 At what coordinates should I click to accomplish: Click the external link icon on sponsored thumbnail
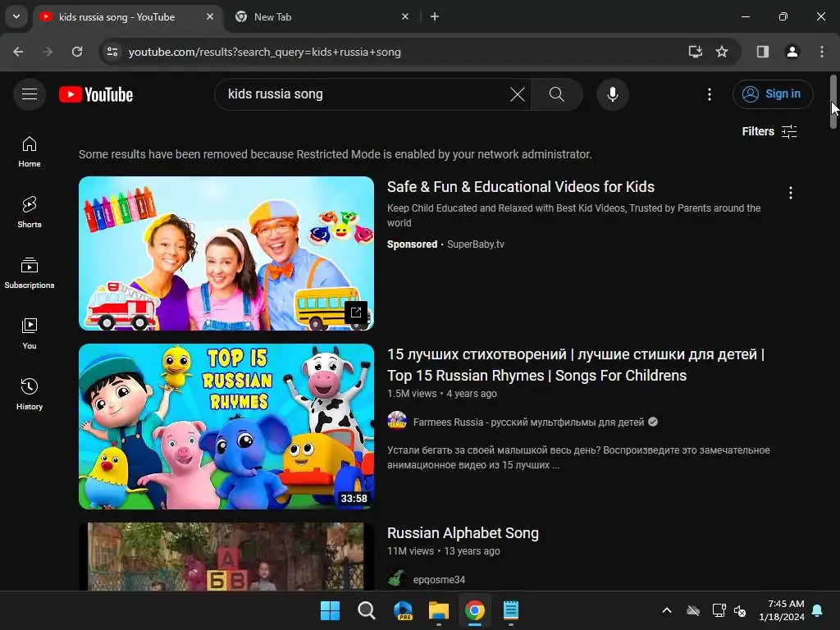(356, 313)
